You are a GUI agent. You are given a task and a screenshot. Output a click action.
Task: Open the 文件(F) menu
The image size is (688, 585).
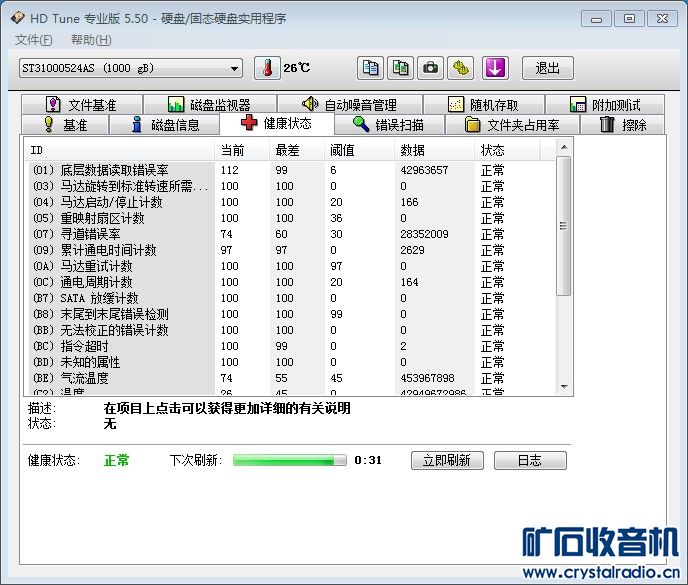coord(33,40)
